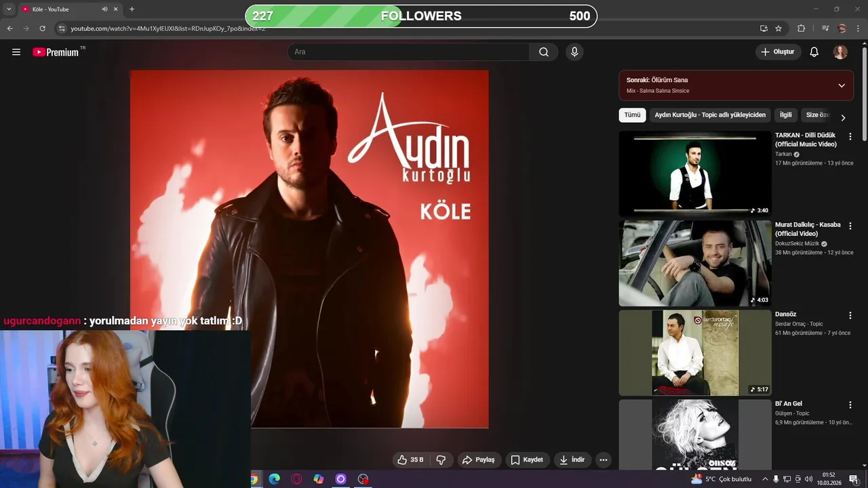This screenshot has width=868, height=488.
Task: Open Murat Dalkılıç Kasaba video thumbnail
Action: click(695, 263)
